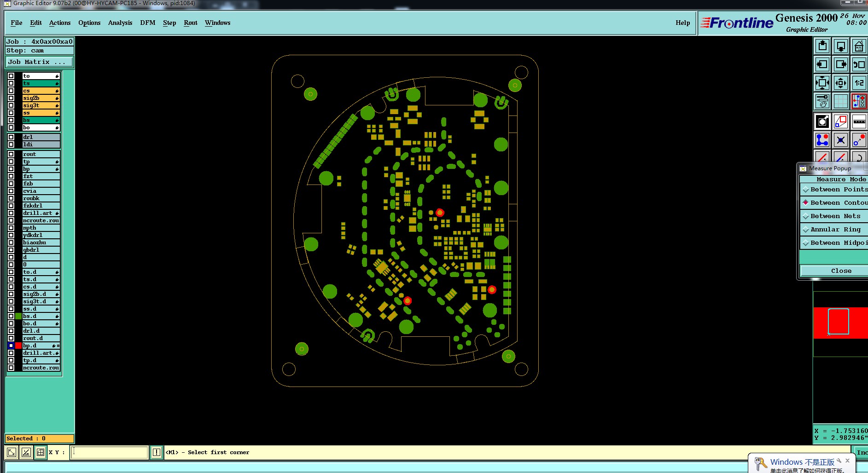The image size is (868, 473).
Task: Click the crossed-out blue dot delete icon
Action: pos(841,140)
